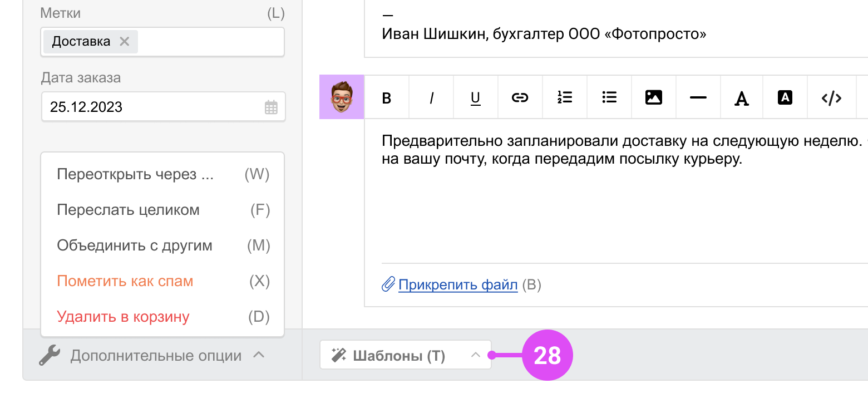Insert a horizontal divider line
This screenshot has width=868, height=403.
pos(698,98)
